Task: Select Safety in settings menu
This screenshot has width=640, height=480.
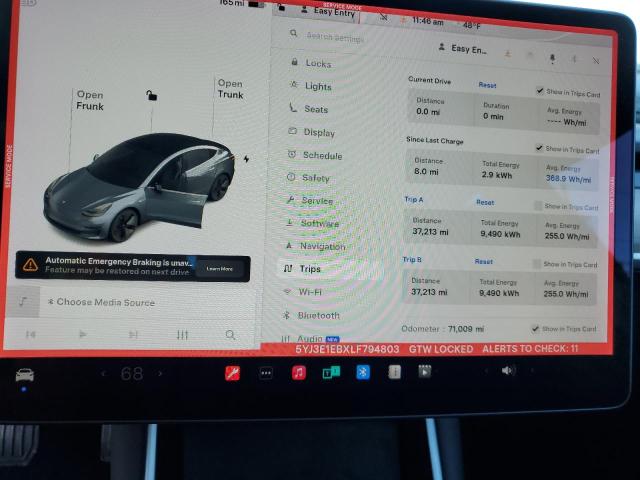Action: click(315, 178)
